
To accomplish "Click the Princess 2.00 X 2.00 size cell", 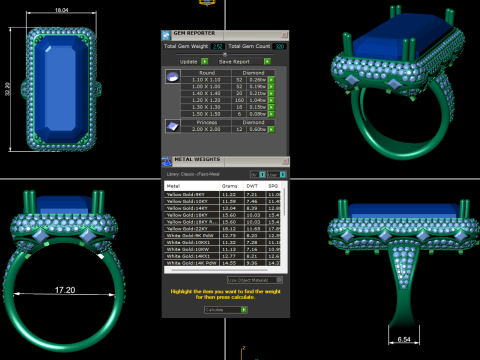I will 206,129.
